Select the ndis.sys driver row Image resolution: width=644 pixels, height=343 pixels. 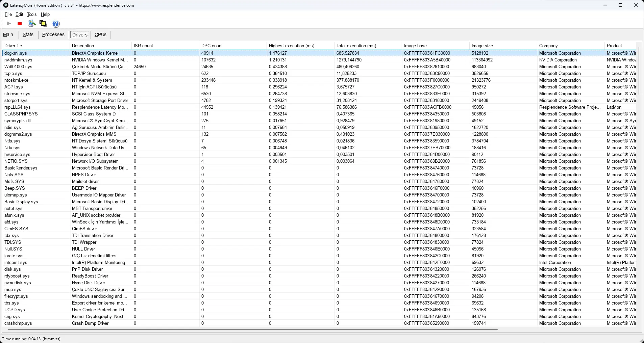(319, 127)
